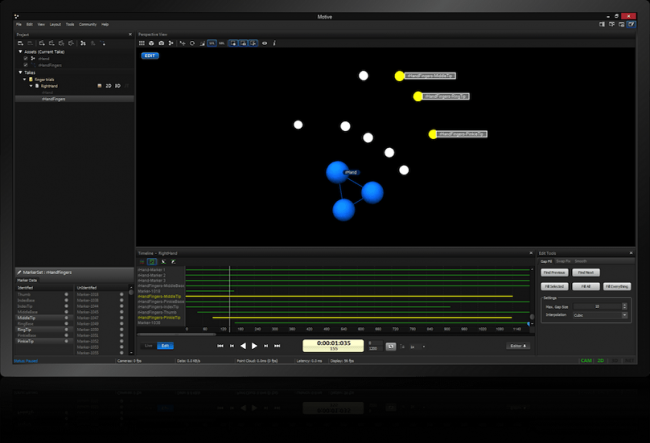Viewport: 650px width, 443px height.
Task: Collapse the Takes tree section
Action: [20, 73]
